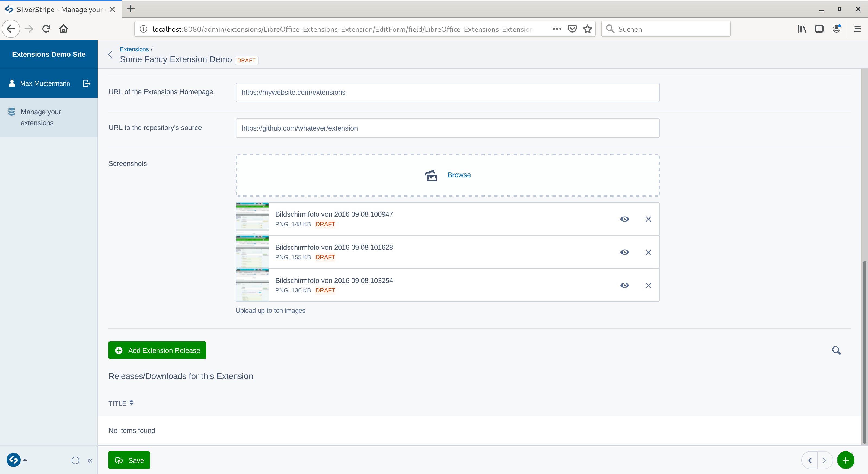The image size is (868, 474).
Task: Preview screenshot 101628 with eye icon
Action: pos(624,252)
